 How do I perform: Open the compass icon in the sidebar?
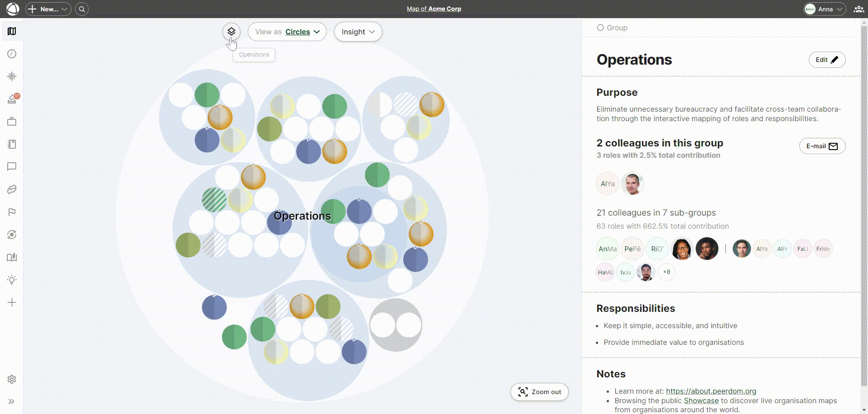pyautogui.click(x=12, y=76)
